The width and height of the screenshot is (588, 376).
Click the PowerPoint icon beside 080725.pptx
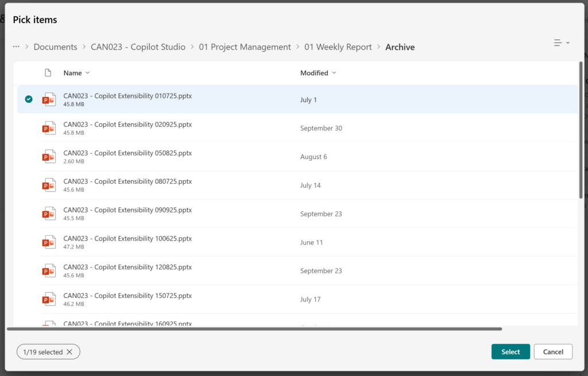pos(49,185)
